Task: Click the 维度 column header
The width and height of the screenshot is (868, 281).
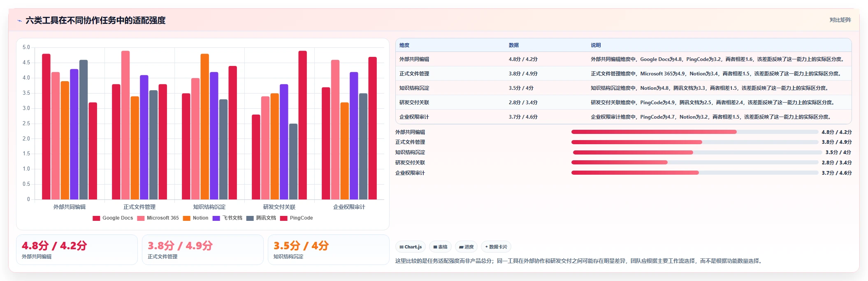Action: coord(404,45)
